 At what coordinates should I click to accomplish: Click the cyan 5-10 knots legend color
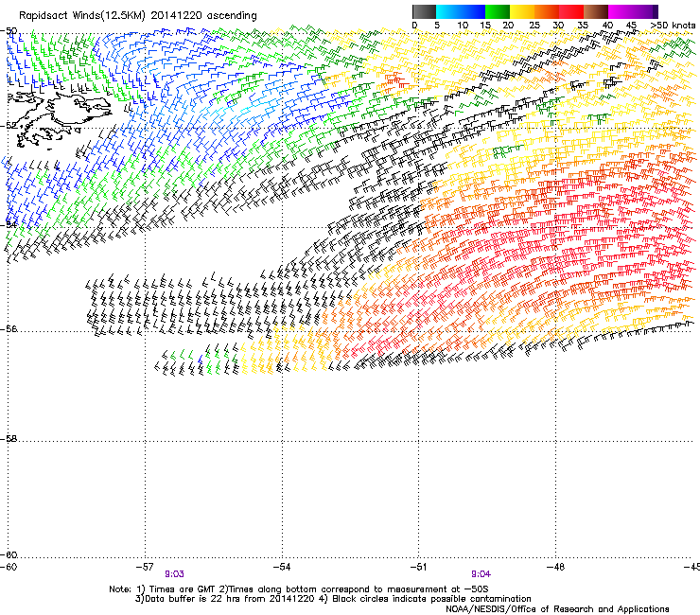click(x=448, y=11)
